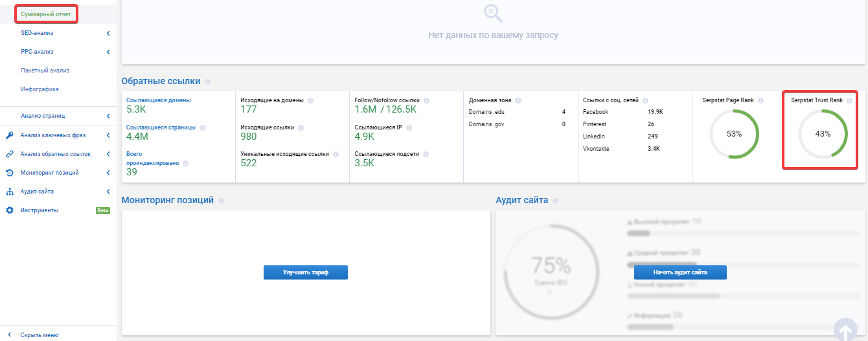
Task: Click Скрыть меню to collapse sidebar
Action: coord(40,335)
